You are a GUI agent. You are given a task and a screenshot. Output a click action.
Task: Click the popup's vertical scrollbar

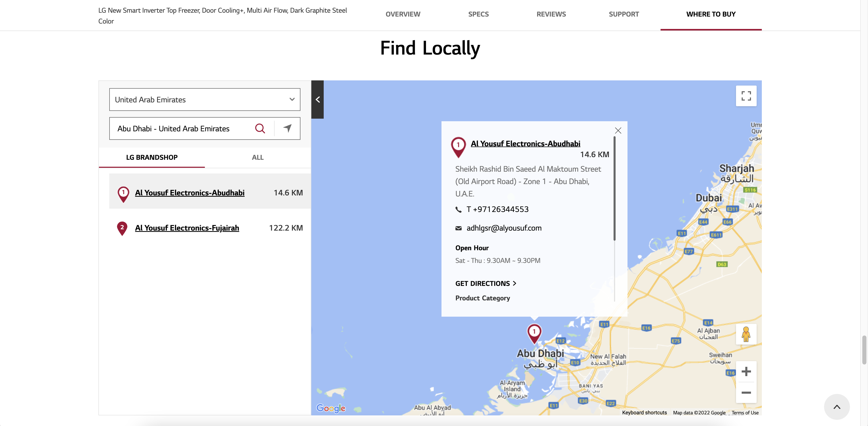(x=614, y=188)
